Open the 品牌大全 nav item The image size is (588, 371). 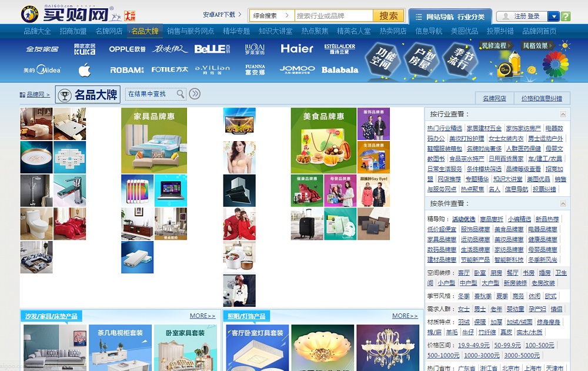click(37, 31)
